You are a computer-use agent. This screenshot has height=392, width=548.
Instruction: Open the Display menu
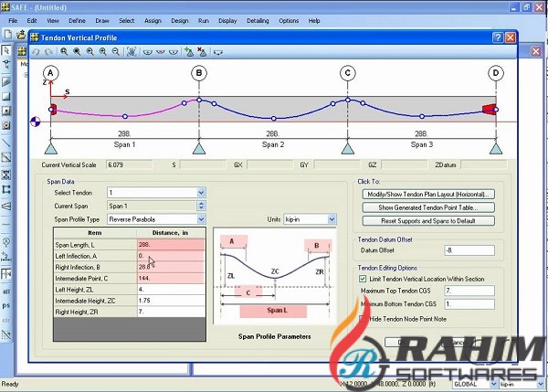(227, 21)
